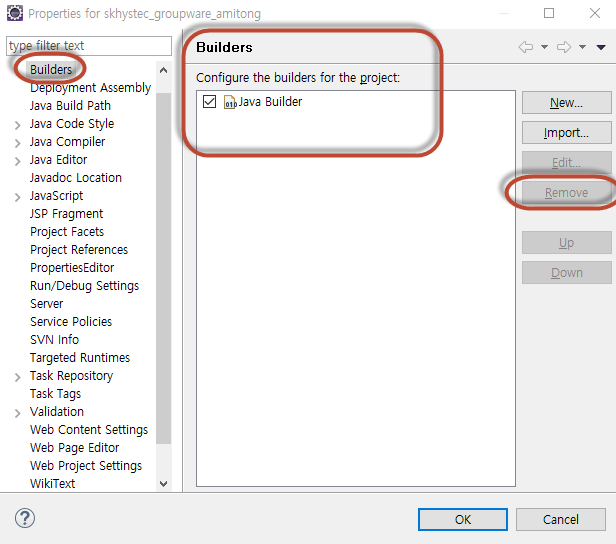Viewport: 616px width, 544px height.
Task: Open the Service Policies page
Action: [71, 322]
